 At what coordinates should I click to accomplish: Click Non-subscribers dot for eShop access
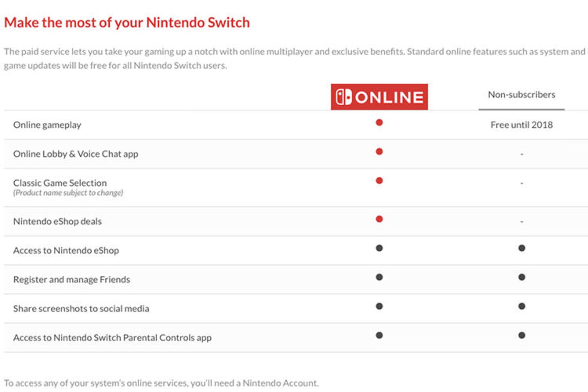[x=522, y=248]
